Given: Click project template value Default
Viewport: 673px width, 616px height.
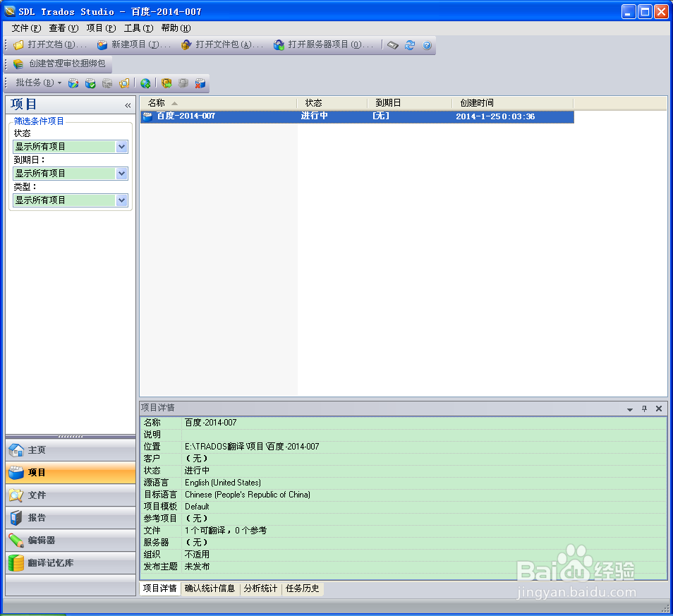Looking at the screenshot, I should pyautogui.click(x=197, y=507).
